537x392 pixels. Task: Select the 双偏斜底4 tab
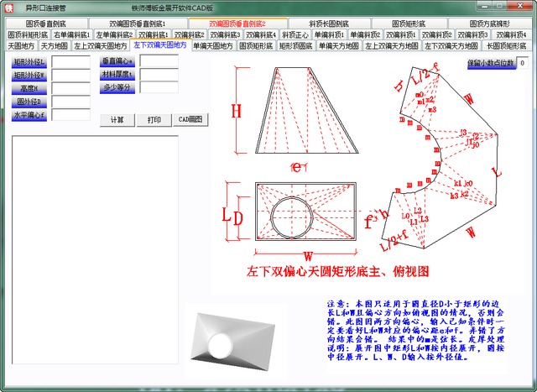(x=261, y=35)
